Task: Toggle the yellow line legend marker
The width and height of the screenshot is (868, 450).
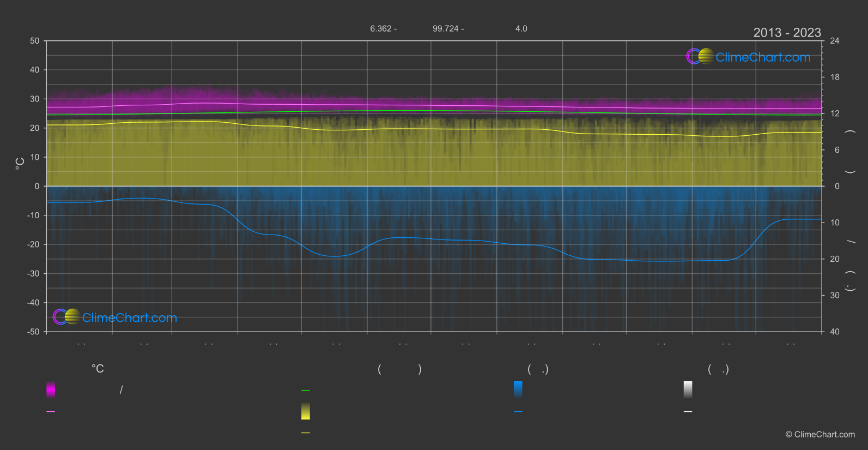Action: pyautogui.click(x=306, y=433)
